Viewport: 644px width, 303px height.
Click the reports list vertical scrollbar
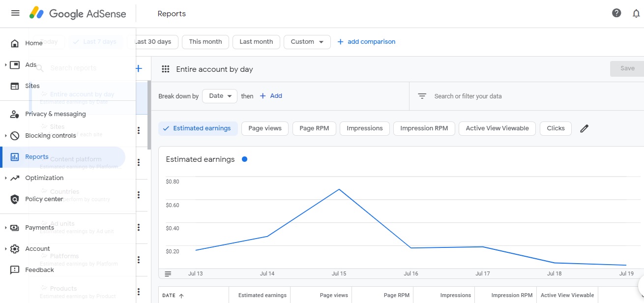coord(149,115)
